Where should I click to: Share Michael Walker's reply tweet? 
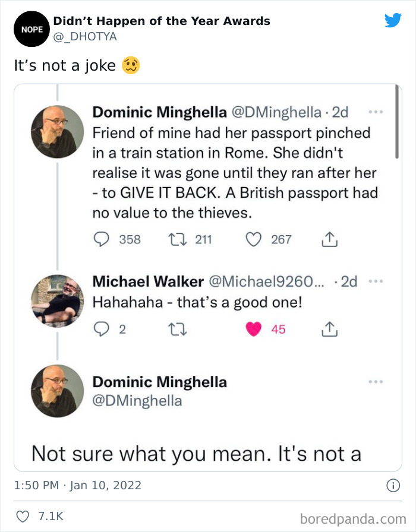coord(328,329)
